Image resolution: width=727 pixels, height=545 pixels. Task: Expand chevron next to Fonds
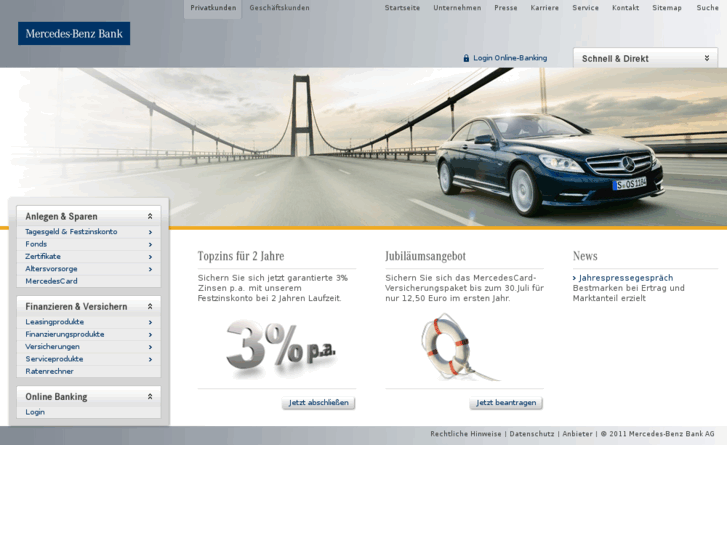pos(150,244)
